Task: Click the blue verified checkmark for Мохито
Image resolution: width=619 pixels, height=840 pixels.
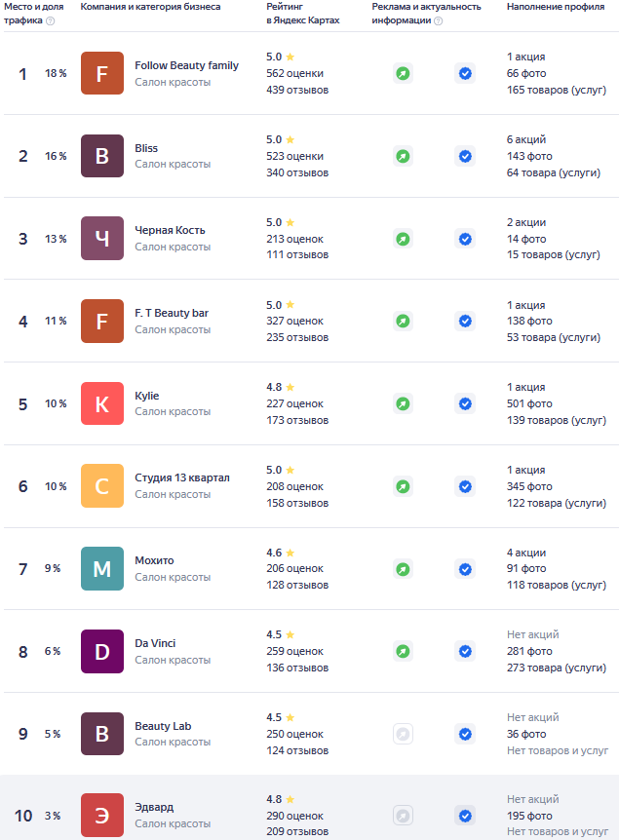Action: (x=465, y=569)
